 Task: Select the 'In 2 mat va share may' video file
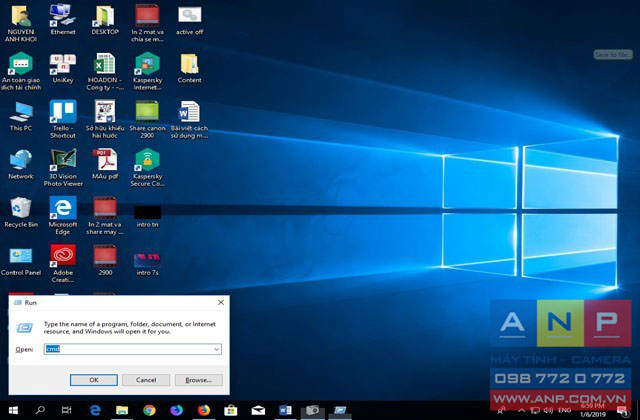point(105,216)
